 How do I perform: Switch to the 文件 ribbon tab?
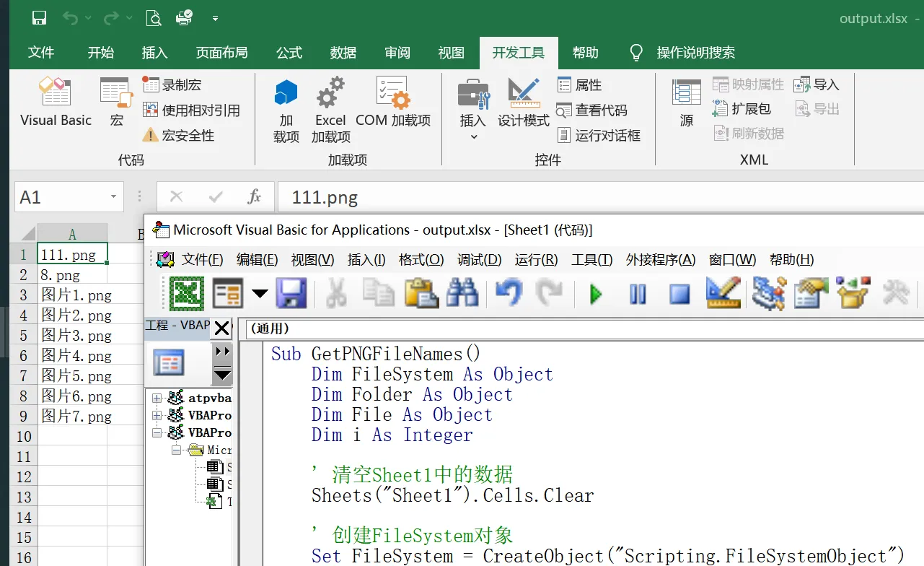tap(41, 53)
